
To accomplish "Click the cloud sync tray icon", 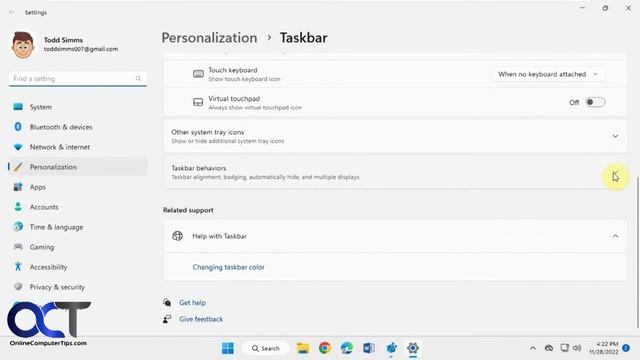I will [x=549, y=348].
